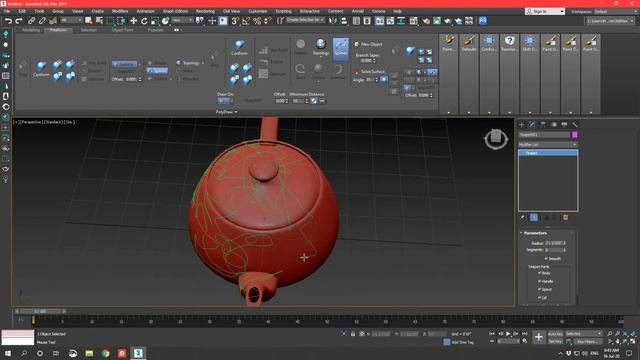The image size is (640, 360).
Task: Click the Radius value field
Action: (554, 243)
